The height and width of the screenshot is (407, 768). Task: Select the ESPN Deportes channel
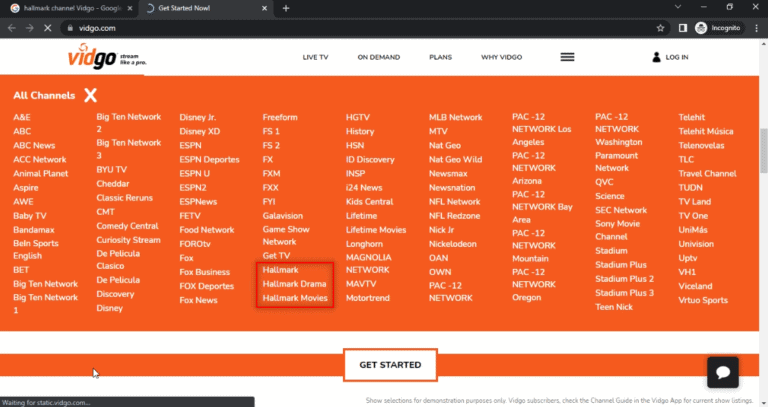(210, 160)
